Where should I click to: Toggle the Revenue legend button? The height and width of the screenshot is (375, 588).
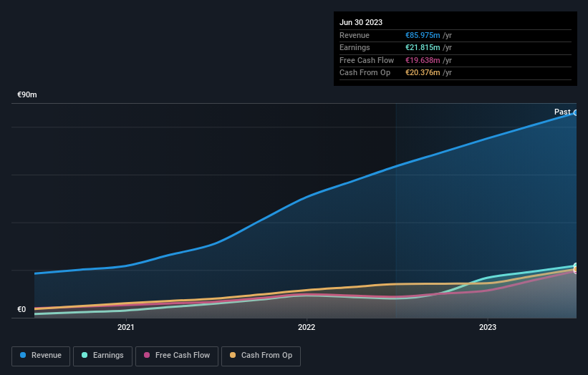click(x=41, y=356)
